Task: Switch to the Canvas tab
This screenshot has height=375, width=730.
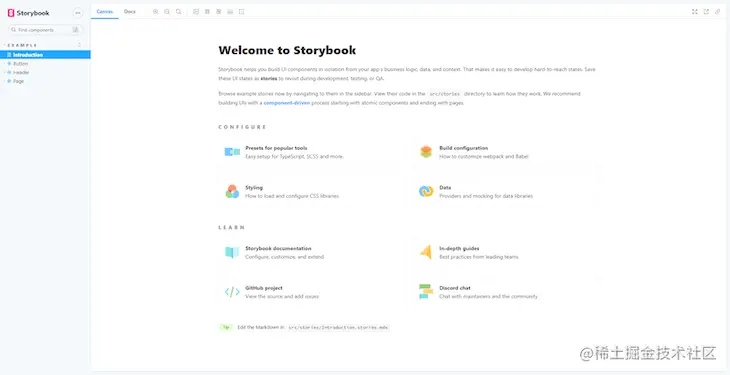Action: click(x=105, y=12)
